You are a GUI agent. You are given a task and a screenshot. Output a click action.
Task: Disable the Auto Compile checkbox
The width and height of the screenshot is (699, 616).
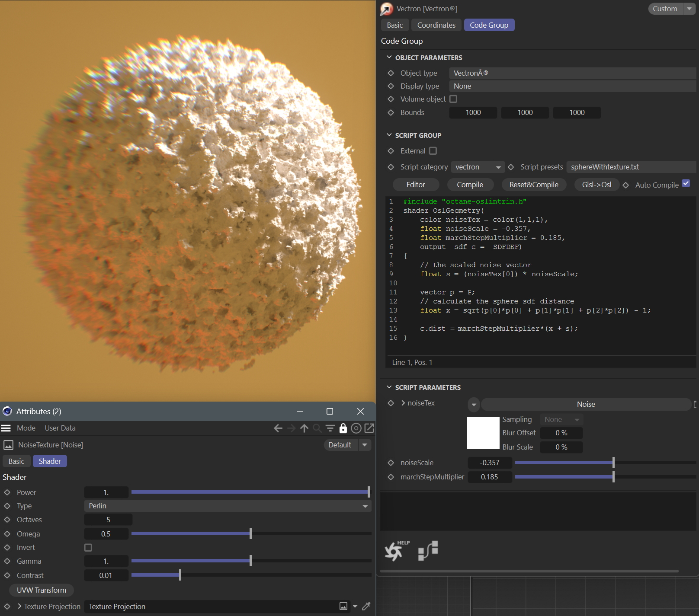(686, 184)
